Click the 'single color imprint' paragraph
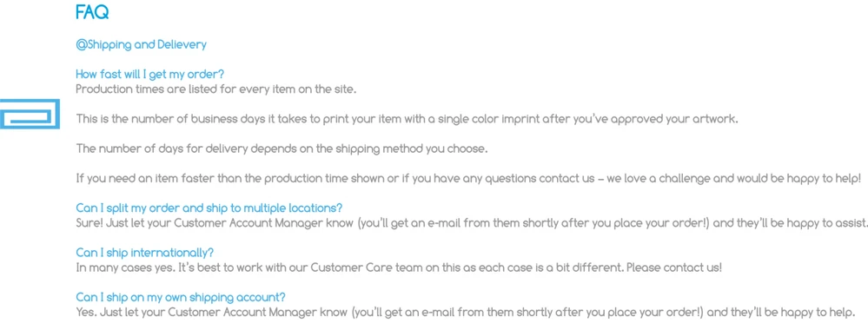The image size is (868, 330). [x=407, y=119]
